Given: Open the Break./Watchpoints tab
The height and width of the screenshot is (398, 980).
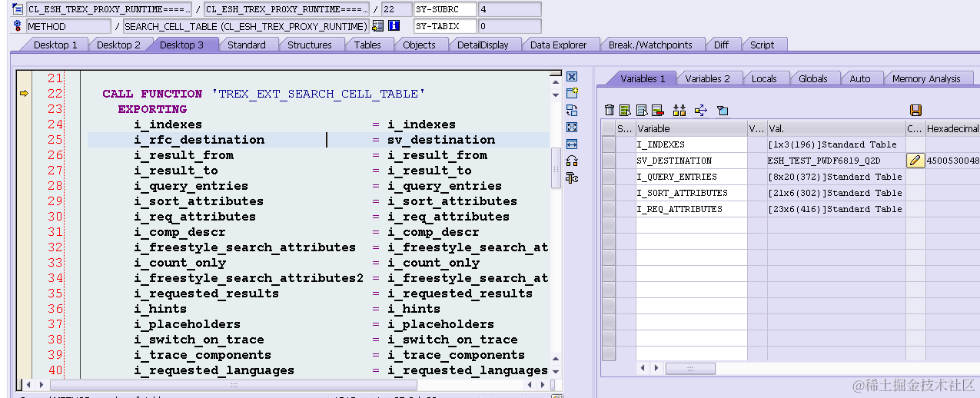Looking at the screenshot, I should point(650,45).
